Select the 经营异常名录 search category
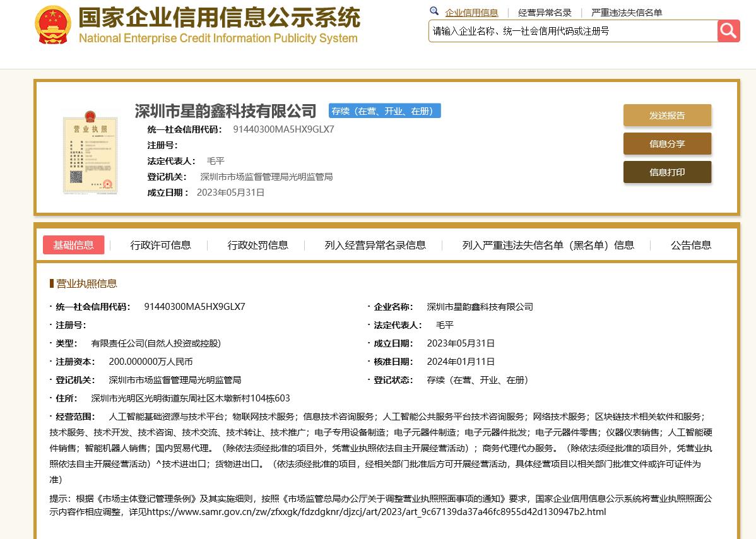Screen dimensions: 756x539 [x=545, y=13]
